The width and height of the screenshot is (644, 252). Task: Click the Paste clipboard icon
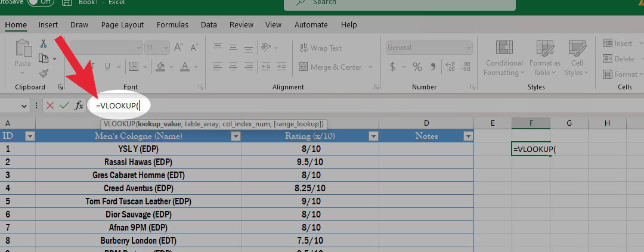23,48
